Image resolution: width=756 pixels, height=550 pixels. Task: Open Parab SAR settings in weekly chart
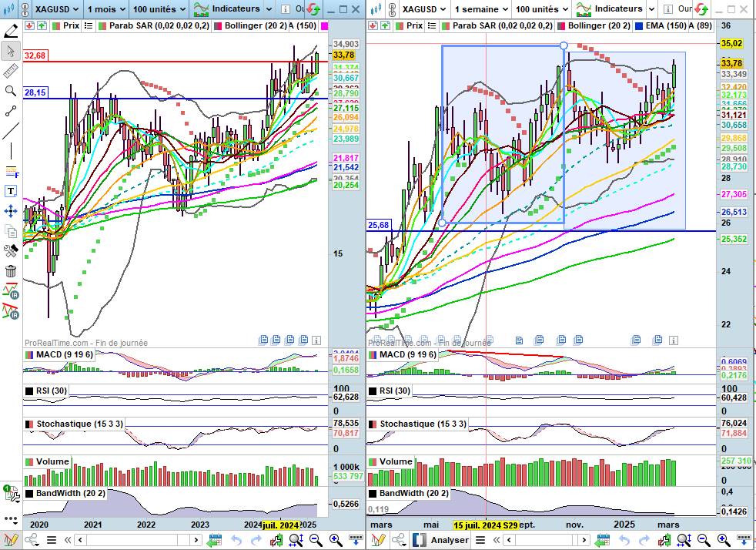(x=497, y=25)
